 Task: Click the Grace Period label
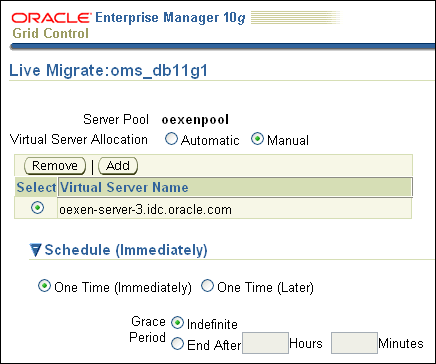[x=148, y=330]
